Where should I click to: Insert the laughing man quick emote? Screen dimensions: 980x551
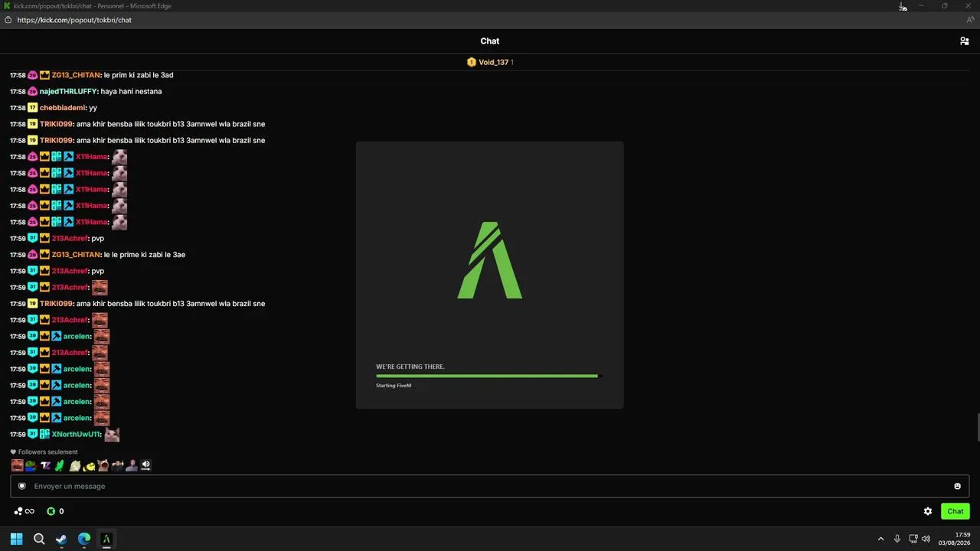point(17,465)
